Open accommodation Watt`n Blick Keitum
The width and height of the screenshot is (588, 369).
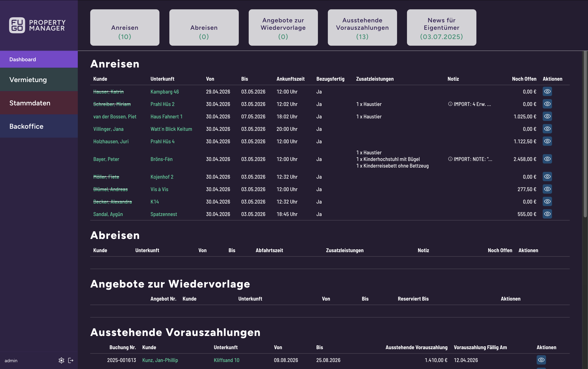[171, 129]
